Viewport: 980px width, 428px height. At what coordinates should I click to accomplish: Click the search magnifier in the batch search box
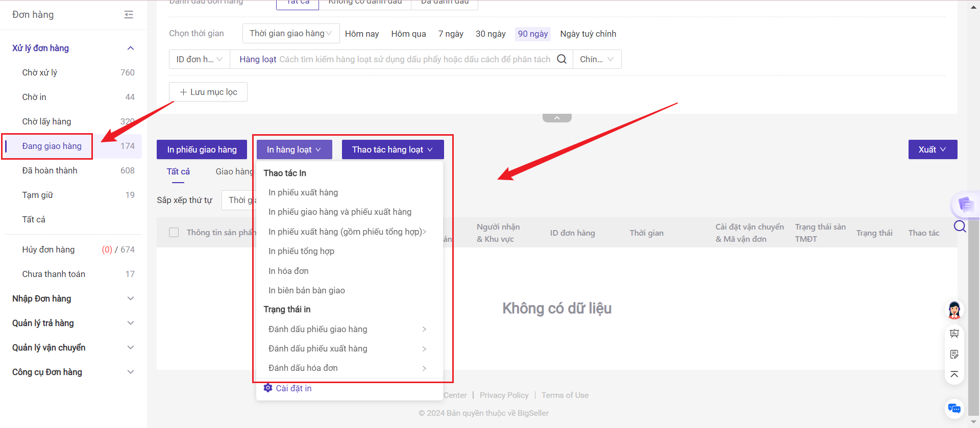(561, 59)
